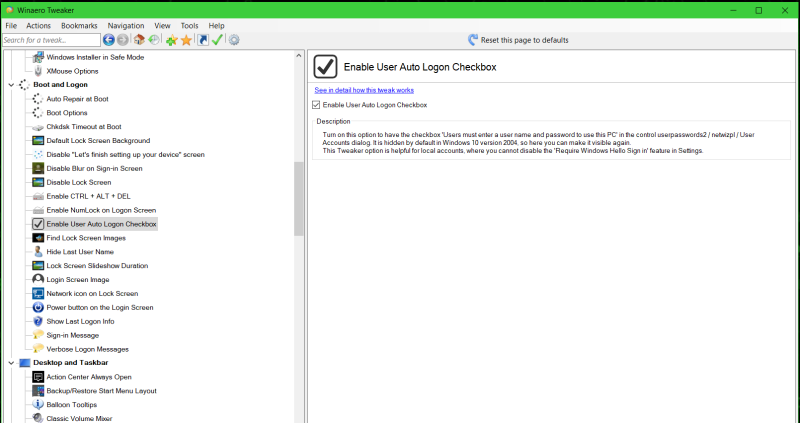Select Show Last Logon Info
This screenshot has width=800, height=423.
(x=80, y=321)
